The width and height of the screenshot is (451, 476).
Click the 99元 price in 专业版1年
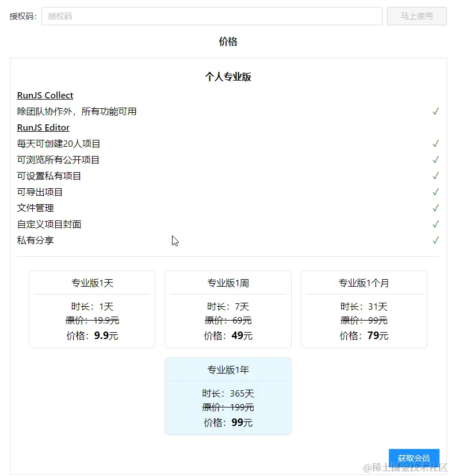point(242,422)
